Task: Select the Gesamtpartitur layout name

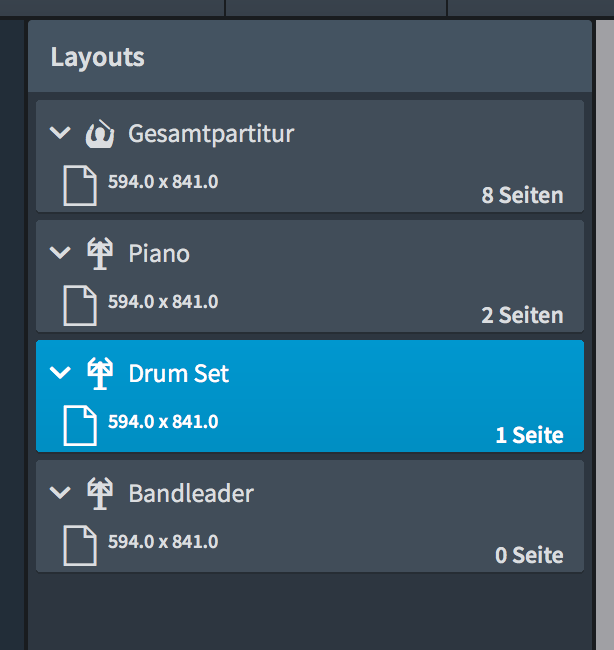Action: pyautogui.click(x=211, y=133)
